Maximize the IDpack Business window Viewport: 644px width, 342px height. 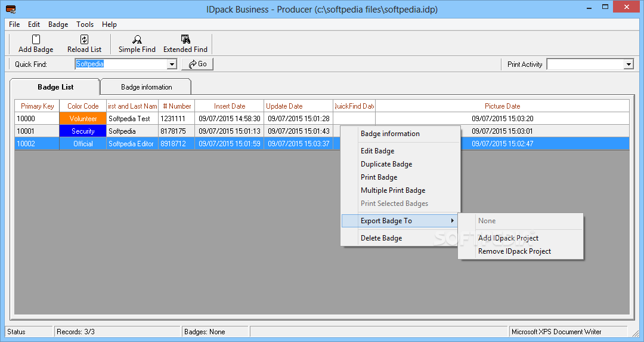605,7
